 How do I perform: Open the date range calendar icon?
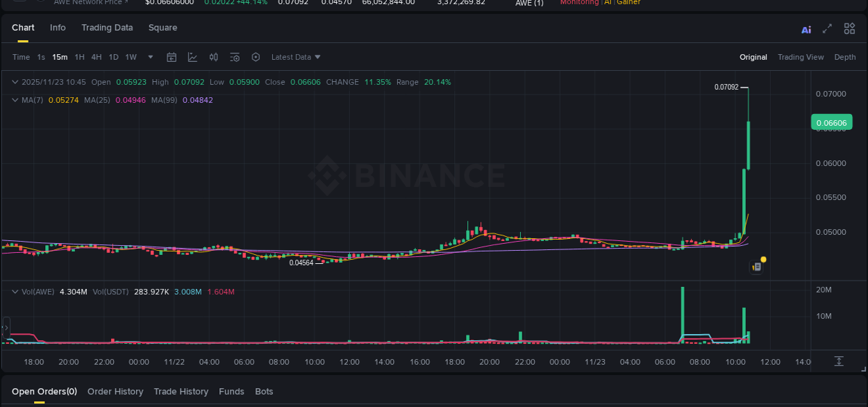pyautogui.click(x=172, y=57)
